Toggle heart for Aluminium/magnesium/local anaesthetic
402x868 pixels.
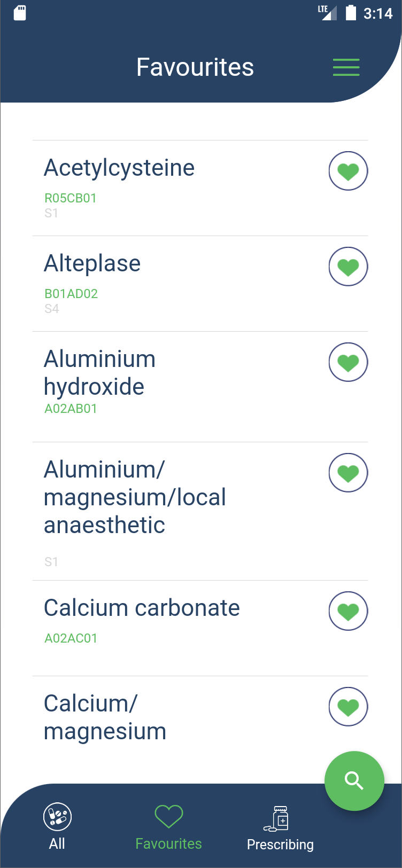pyautogui.click(x=348, y=473)
